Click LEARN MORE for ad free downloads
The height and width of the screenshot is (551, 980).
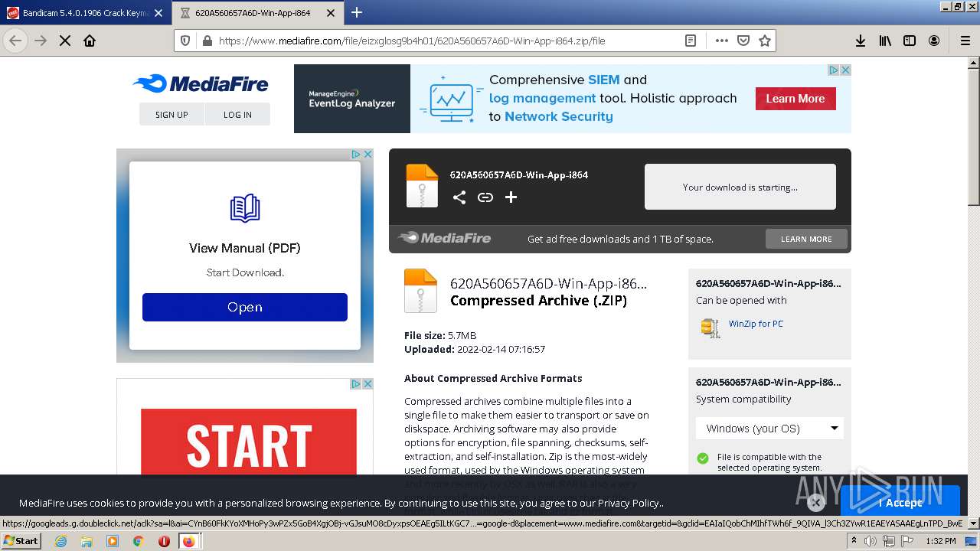pos(806,239)
